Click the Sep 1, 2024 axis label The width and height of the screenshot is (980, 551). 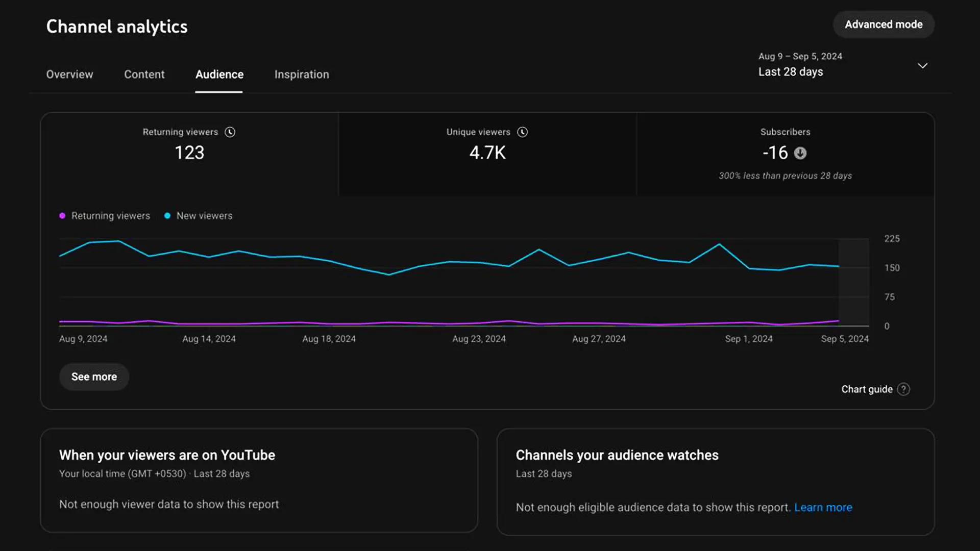[749, 339]
